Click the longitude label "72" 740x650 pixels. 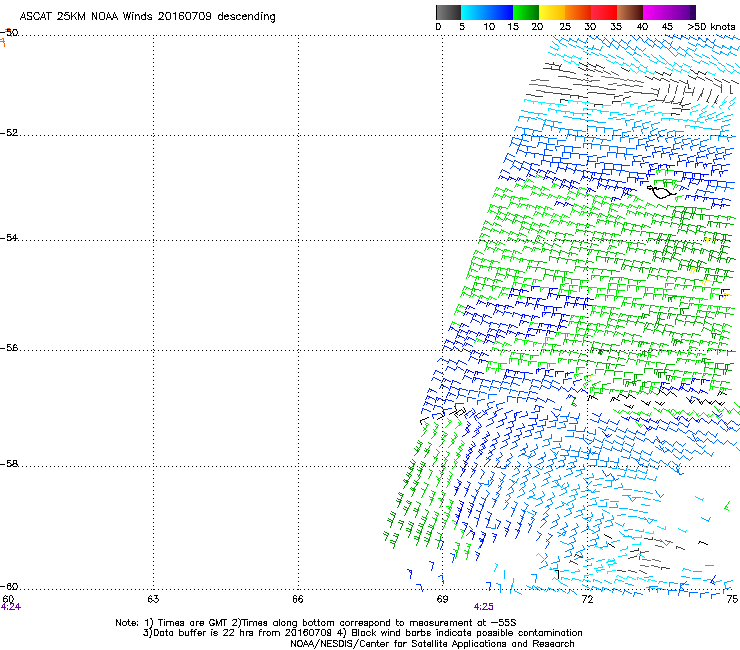(587, 599)
